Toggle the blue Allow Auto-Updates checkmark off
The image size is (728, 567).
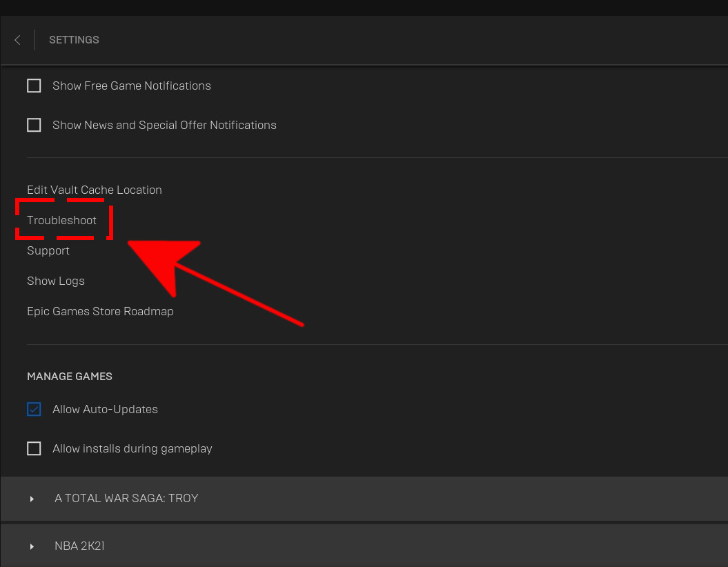(x=34, y=409)
